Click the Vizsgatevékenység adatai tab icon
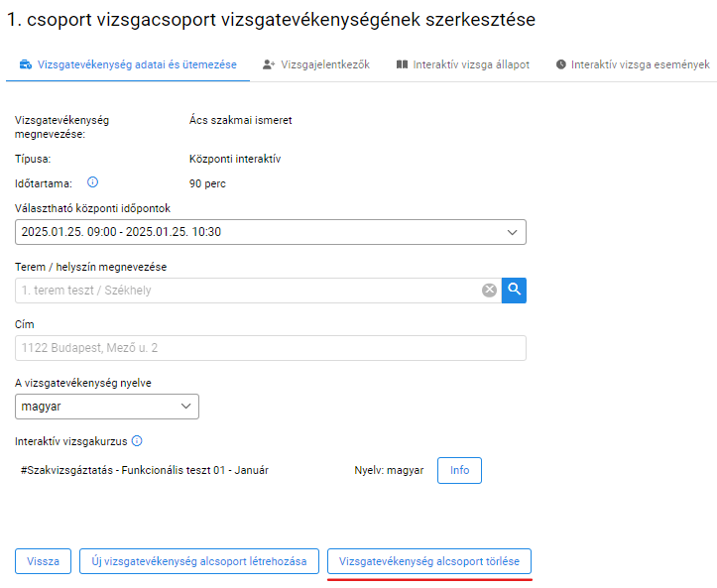 [26, 64]
